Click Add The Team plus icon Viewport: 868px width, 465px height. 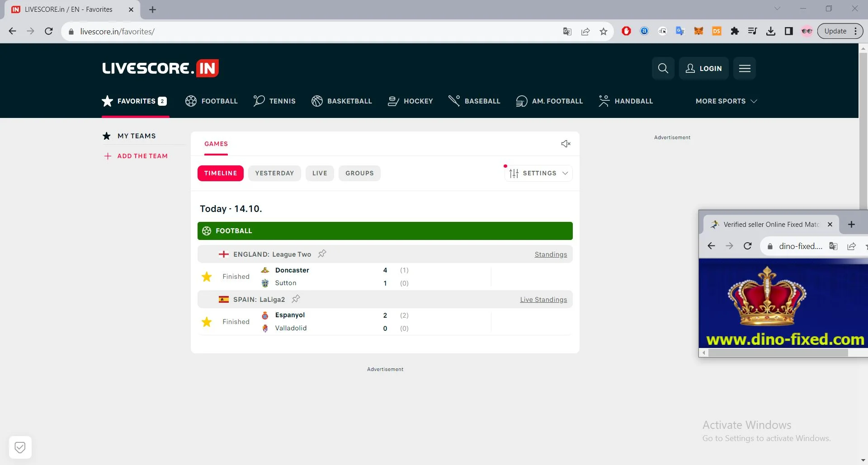coord(108,156)
